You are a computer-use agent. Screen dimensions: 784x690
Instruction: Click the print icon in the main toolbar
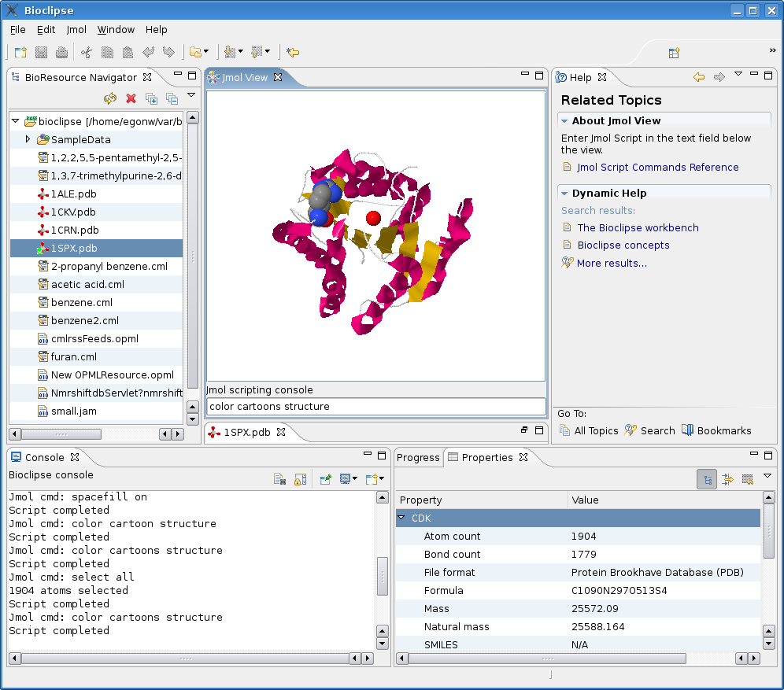pos(61,52)
